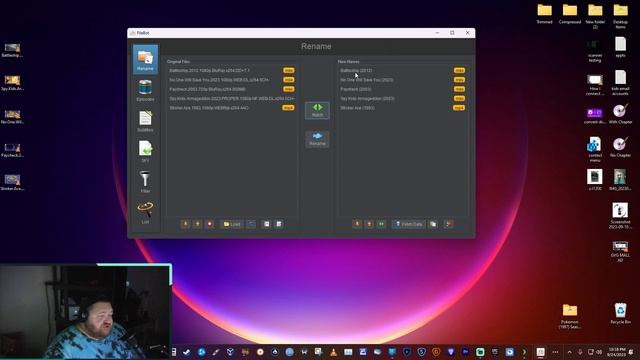
Task: Move selected original file up
Action: click(x=198, y=224)
